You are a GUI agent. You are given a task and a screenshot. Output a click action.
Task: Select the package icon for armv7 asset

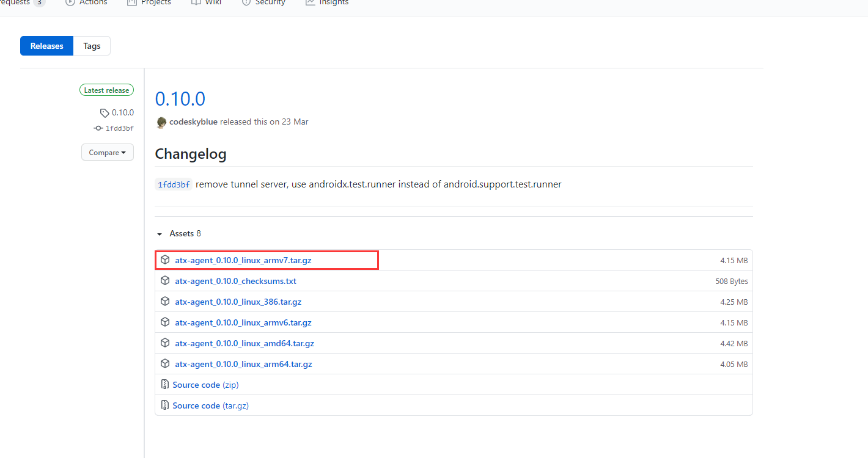coord(165,260)
